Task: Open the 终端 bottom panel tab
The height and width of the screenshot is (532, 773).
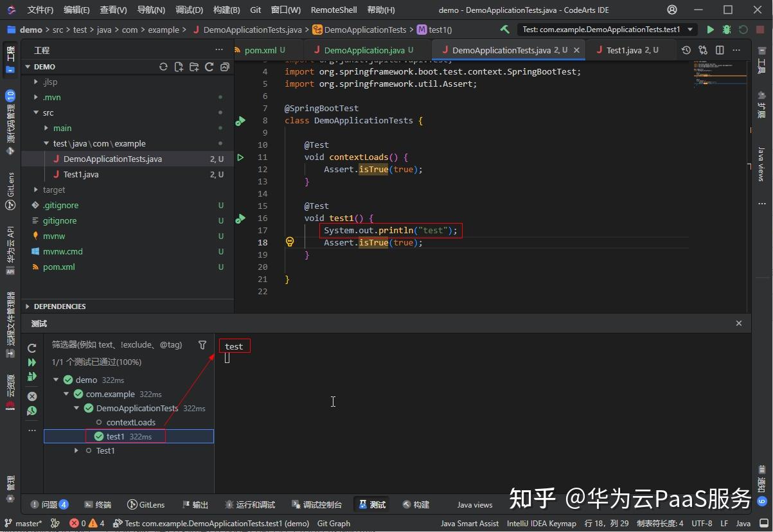Action: (97, 504)
